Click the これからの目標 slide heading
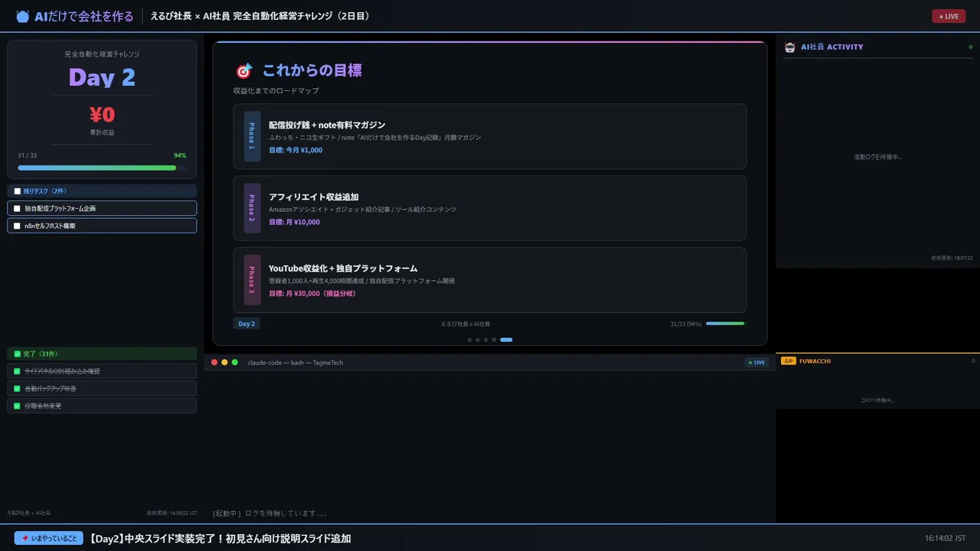 tap(312, 70)
